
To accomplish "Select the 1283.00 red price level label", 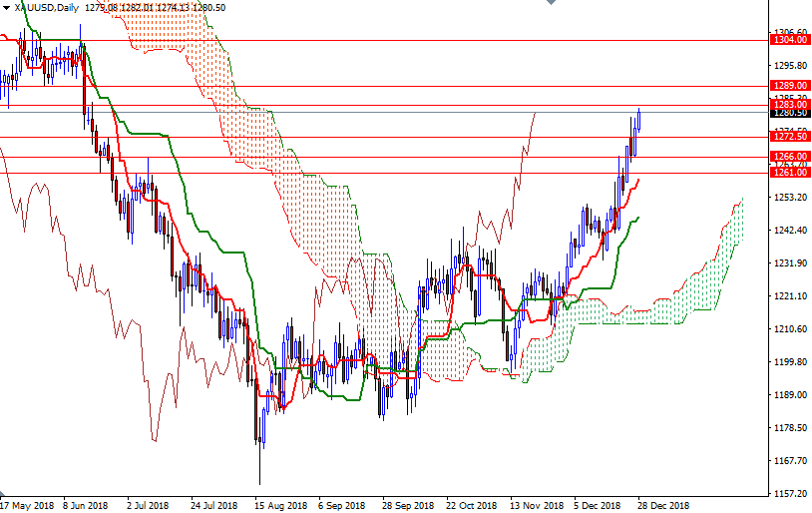I will (x=790, y=104).
